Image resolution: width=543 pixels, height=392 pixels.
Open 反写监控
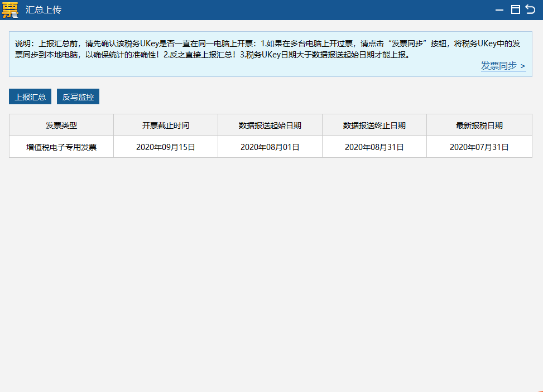(78, 96)
